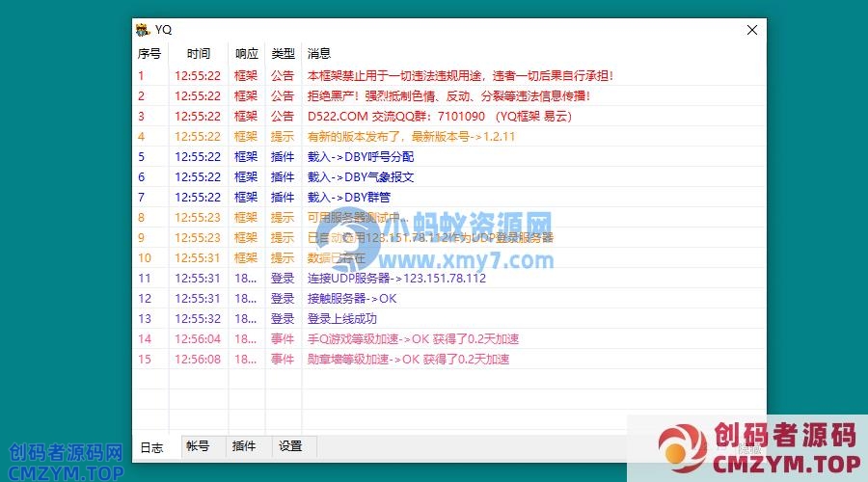Click the 响应 column header
Screen dimensions: 868x482
pyautogui.click(x=247, y=54)
